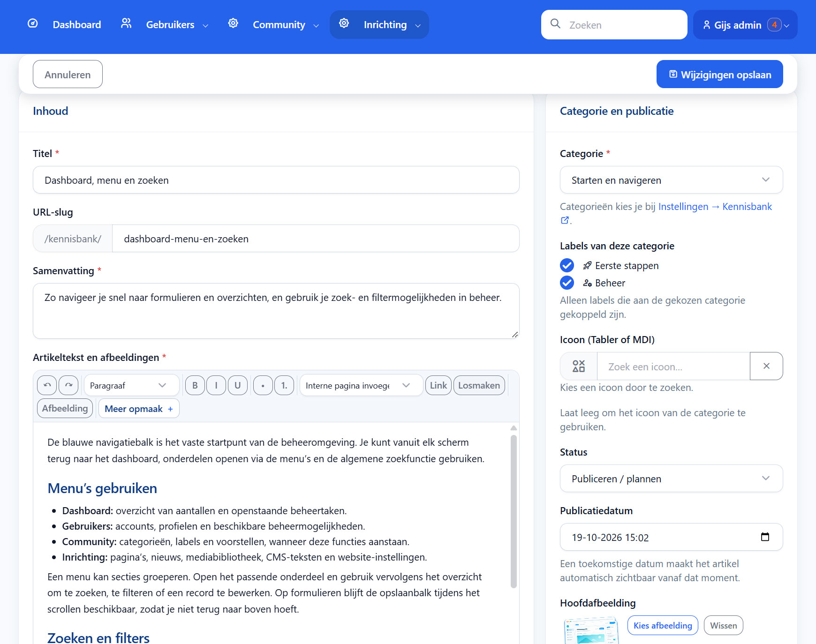Viewport: 816px width, 644px height.
Task: Open the calendar picker for Publicatiedatum
Action: 765,537
